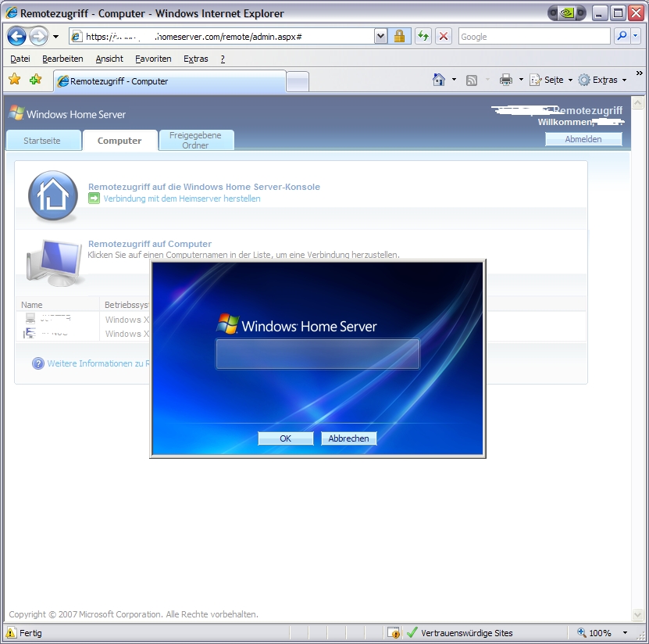
Task: Open the Datei menu
Action: point(20,59)
